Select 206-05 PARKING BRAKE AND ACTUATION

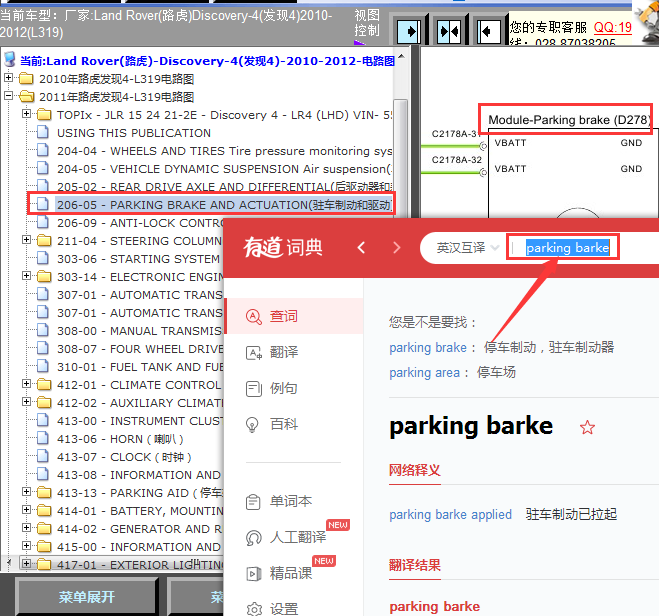[224, 205]
